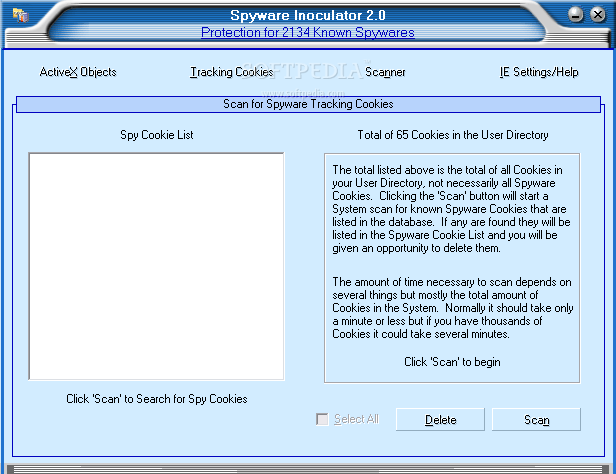Open IE Settings/Help
The height and width of the screenshot is (474, 616).
[539, 72]
